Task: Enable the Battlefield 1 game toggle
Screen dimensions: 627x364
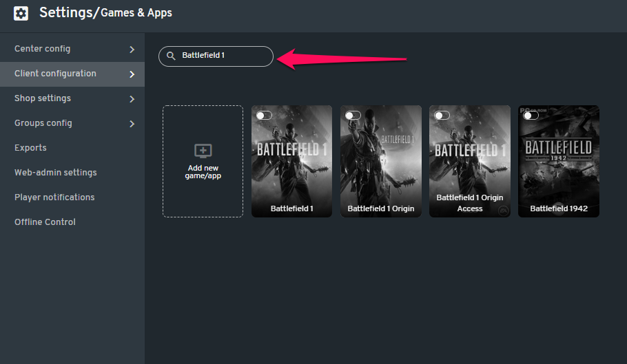Action: 264,116
